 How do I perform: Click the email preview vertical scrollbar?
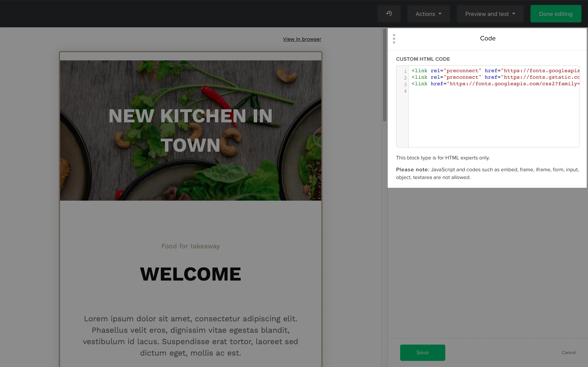click(x=384, y=75)
